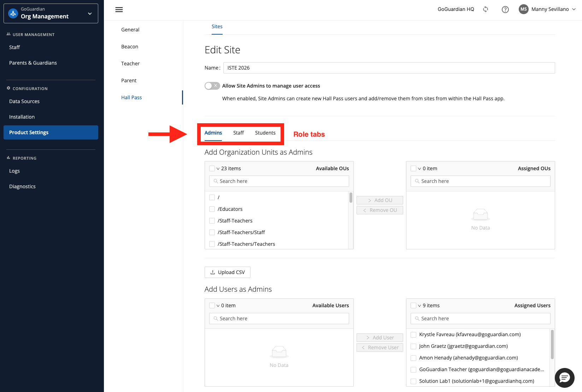The image size is (582, 392).
Task: Click the search icon in Available Users
Action: [x=216, y=319]
